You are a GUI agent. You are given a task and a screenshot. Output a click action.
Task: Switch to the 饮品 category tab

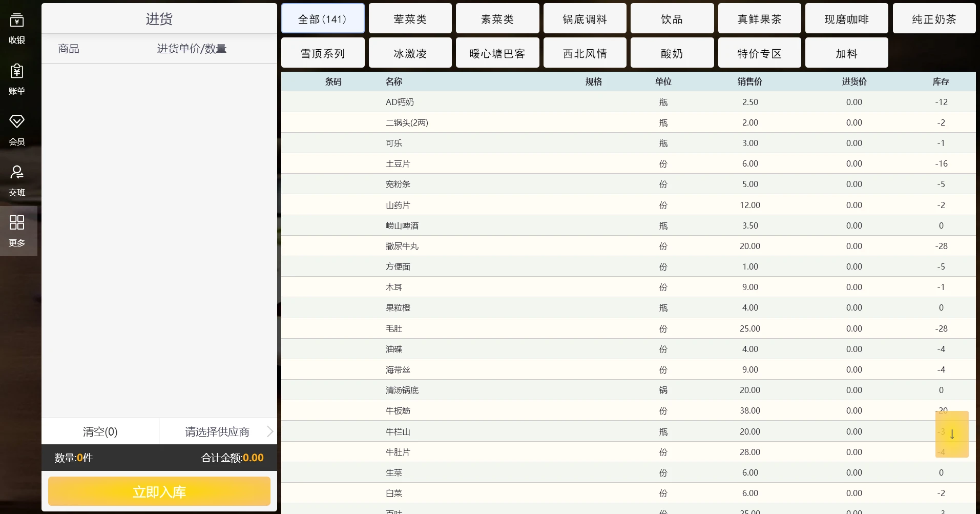coord(672,19)
